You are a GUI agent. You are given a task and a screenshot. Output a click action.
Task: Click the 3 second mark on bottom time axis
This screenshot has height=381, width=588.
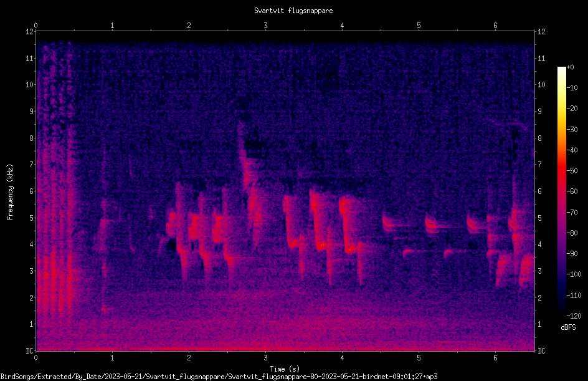pyautogui.click(x=265, y=358)
